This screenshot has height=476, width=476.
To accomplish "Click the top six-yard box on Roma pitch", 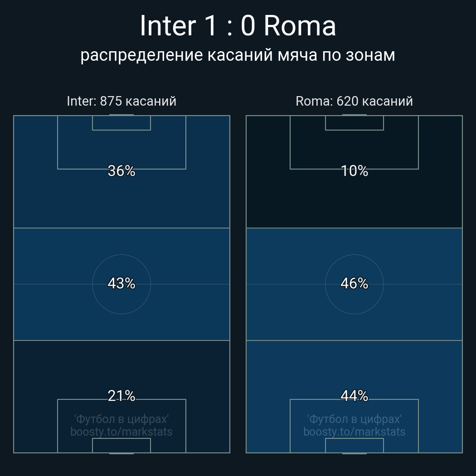I will click(354, 123).
